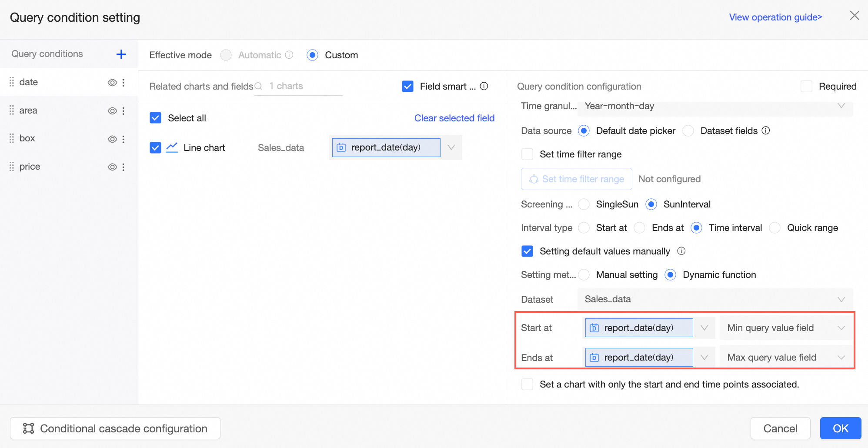Add a new query condition with plus icon
Viewport: 868px width, 448px height.
point(121,54)
